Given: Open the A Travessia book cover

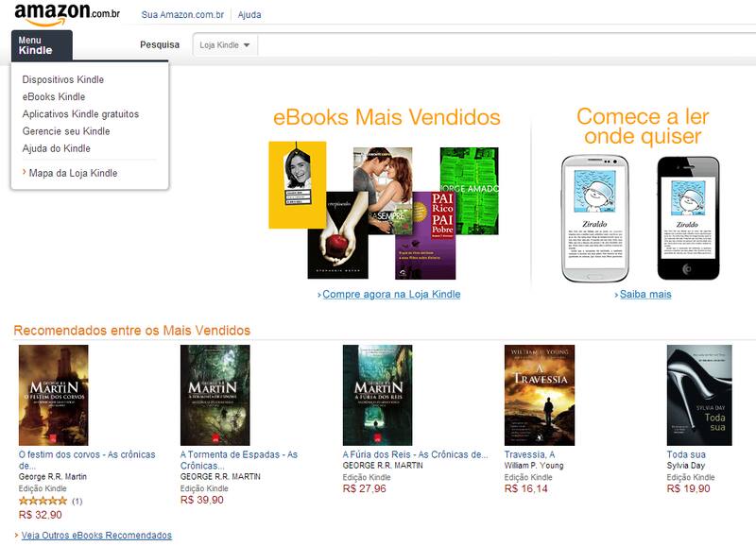Looking at the screenshot, I should (540, 395).
